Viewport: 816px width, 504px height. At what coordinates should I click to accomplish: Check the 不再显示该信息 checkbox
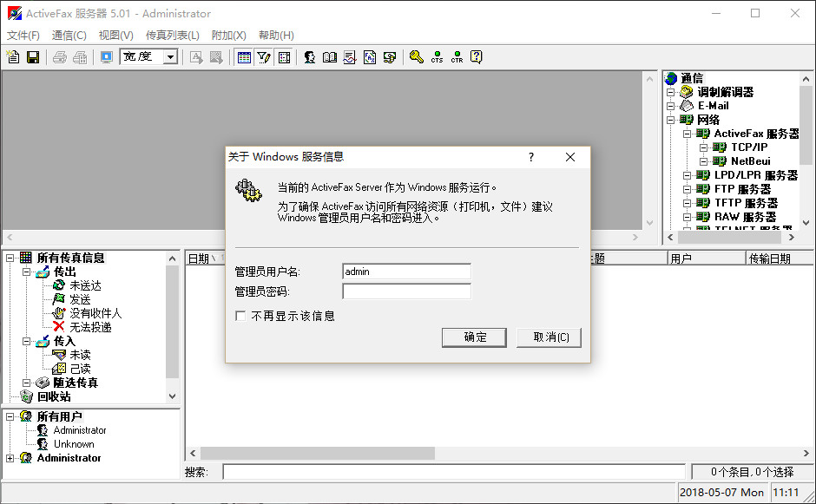pyautogui.click(x=240, y=316)
